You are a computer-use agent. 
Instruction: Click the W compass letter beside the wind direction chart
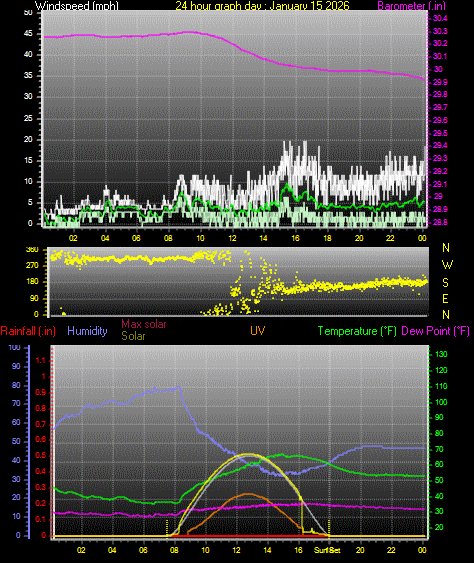447,265
